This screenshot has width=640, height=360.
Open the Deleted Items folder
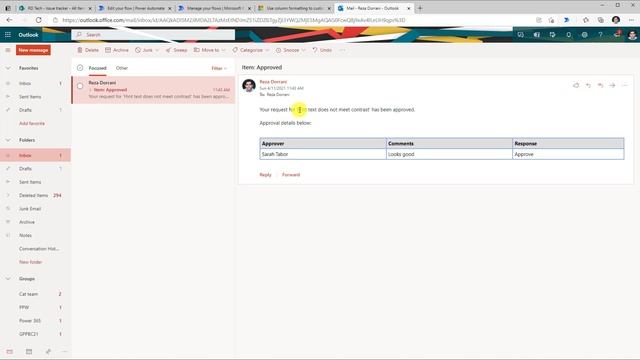(x=35, y=196)
